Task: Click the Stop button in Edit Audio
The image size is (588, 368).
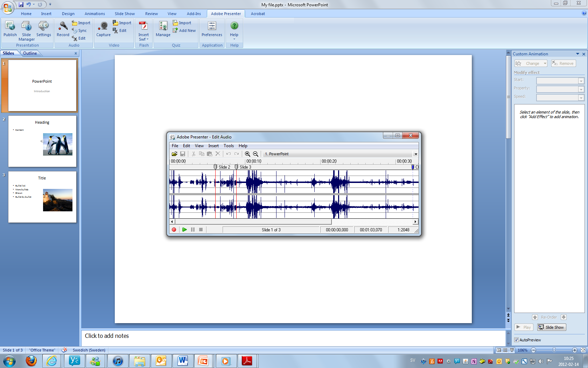Action: click(x=201, y=230)
